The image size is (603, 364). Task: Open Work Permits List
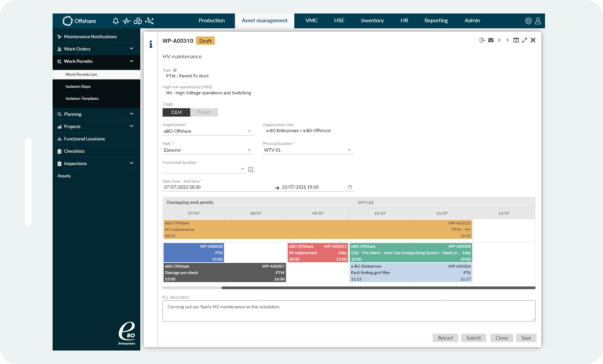coord(96,74)
